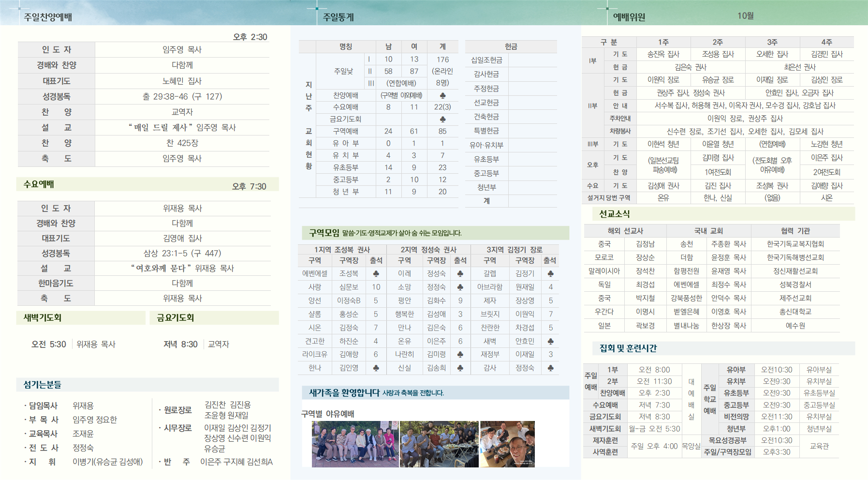Select the 섬기는분들 section heading
This screenshot has height=480, width=868.
42,385
